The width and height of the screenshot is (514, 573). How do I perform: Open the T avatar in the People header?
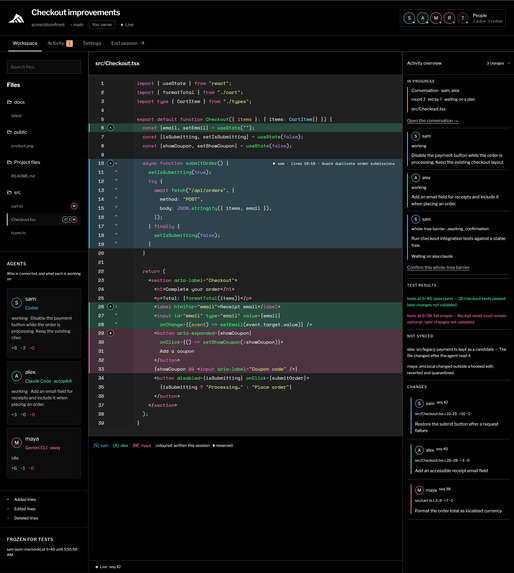[x=463, y=18]
